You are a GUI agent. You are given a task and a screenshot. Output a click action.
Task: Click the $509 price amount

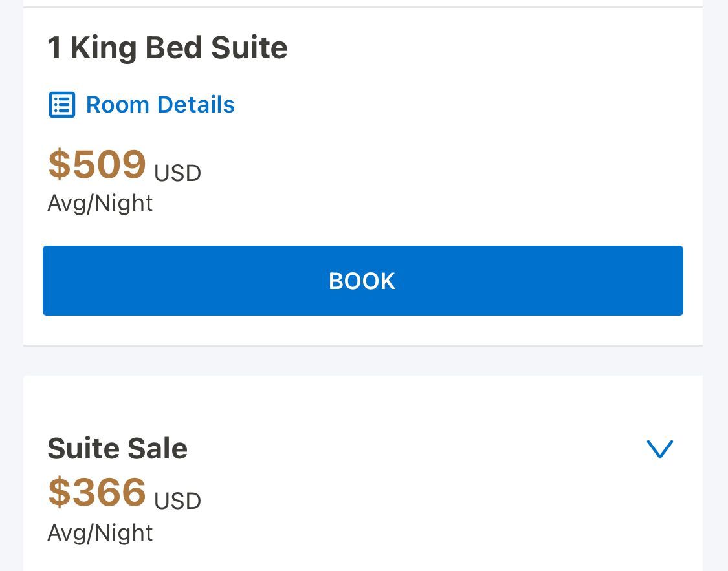97,164
